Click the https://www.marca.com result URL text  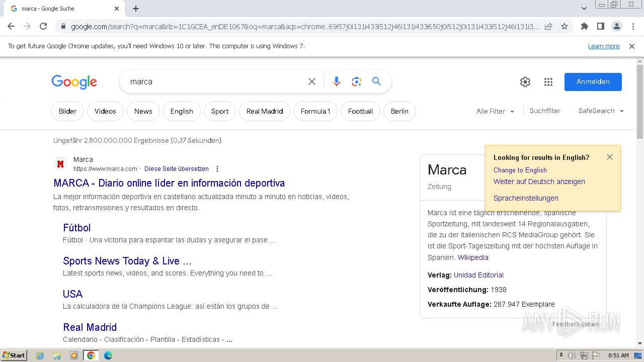click(105, 169)
